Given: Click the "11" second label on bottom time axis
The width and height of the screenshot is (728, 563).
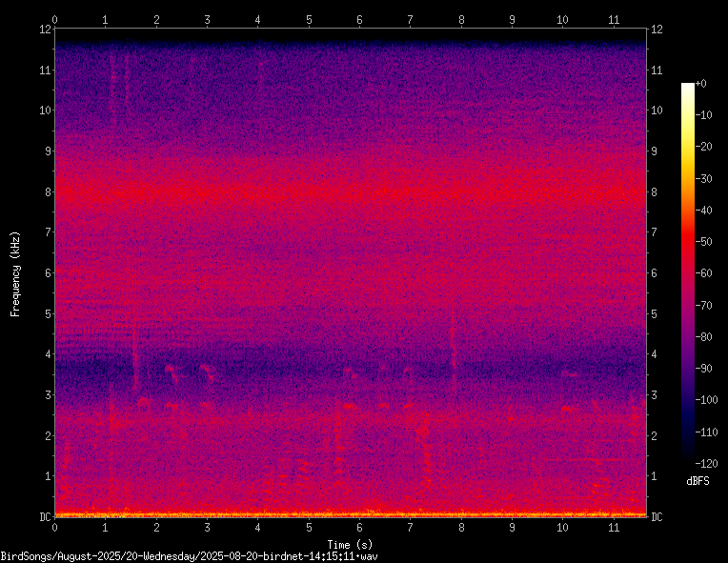Looking at the screenshot, I should tap(614, 528).
